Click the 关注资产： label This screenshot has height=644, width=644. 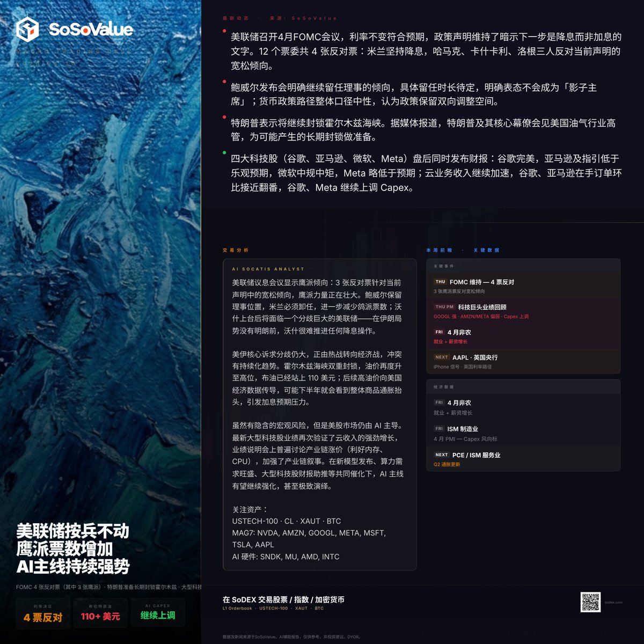pyautogui.click(x=250, y=509)
